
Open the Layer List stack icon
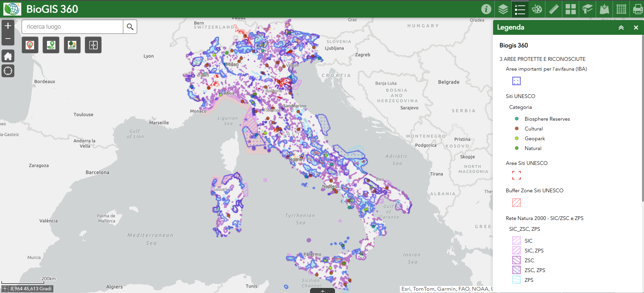pyautogui.click(x=503, y=9)
